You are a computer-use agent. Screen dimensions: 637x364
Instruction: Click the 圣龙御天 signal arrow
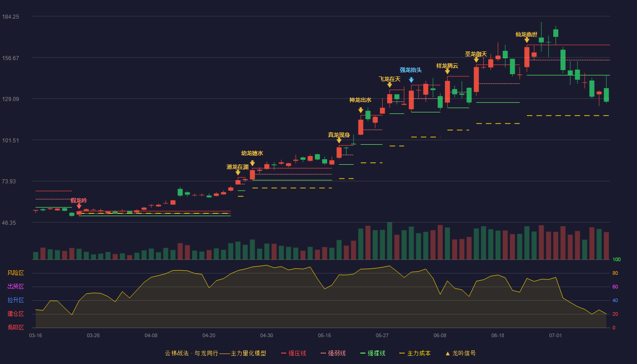476,60
